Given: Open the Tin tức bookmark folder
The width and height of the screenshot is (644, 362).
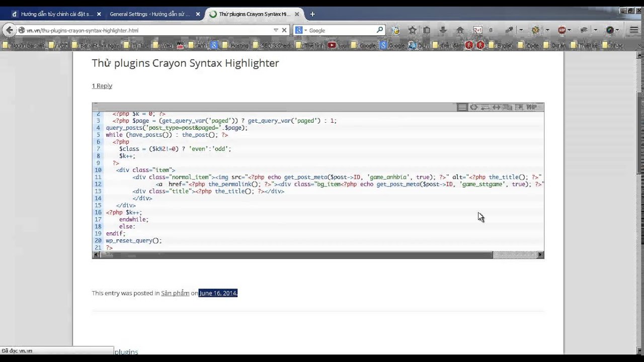Looking at the screenshot, I should pos(136,45).
